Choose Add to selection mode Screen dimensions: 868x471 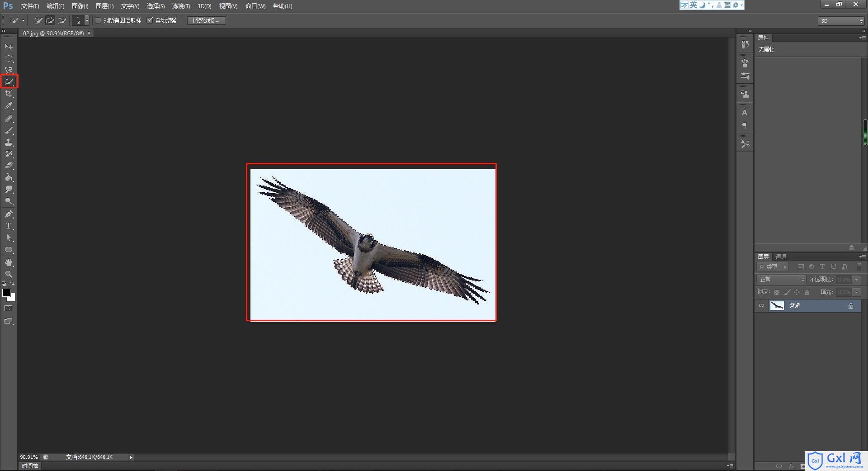coord(51,20)
